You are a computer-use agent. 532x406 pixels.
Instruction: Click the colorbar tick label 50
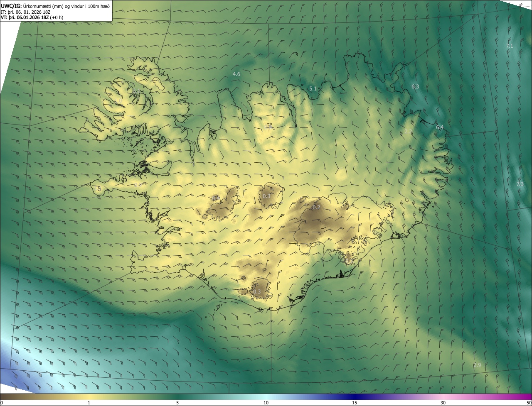[x=529, y=403]
